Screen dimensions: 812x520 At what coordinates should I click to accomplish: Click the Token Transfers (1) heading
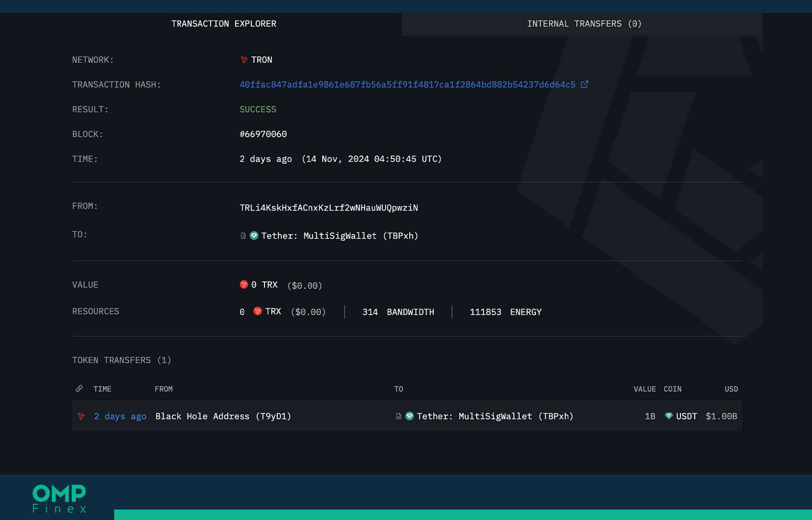click(x=122, y=360)
